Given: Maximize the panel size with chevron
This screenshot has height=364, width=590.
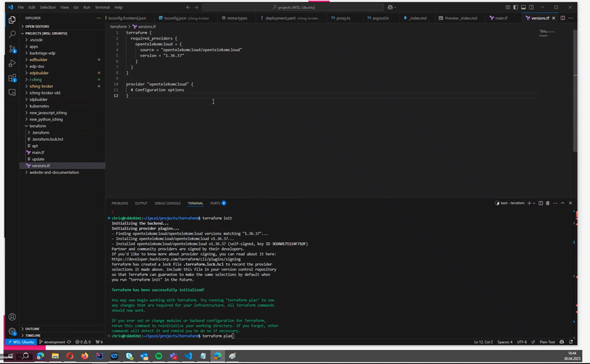Looking at the screenshot, I should click(562, 203).
